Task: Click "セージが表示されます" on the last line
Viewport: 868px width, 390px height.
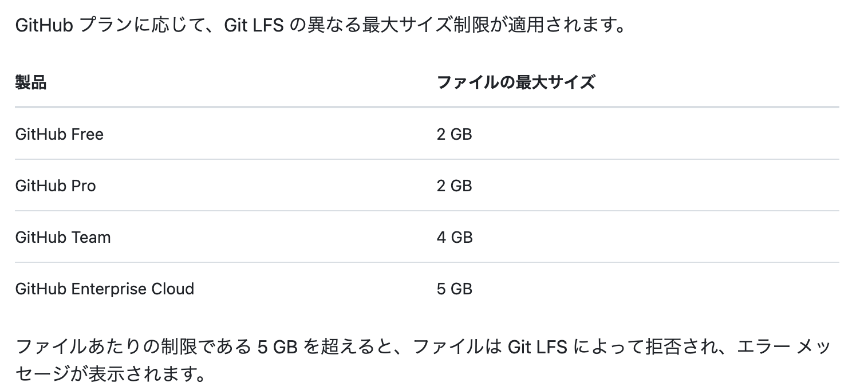Action: pos(109,376)
